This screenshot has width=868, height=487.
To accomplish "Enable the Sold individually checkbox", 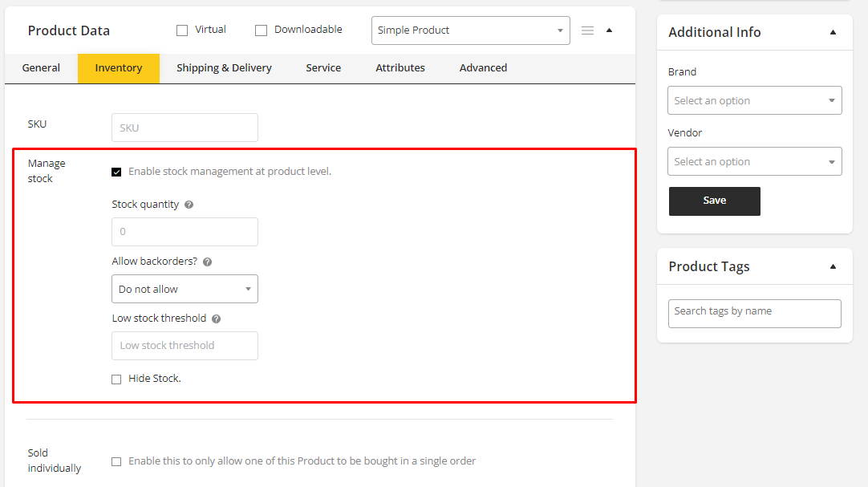I will point(116,461).
